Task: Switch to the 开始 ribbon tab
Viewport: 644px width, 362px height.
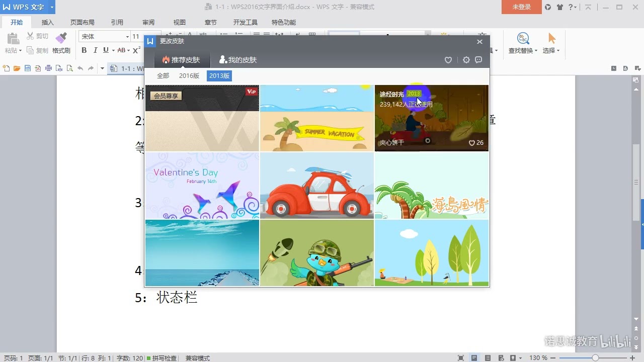Action: 17,22
